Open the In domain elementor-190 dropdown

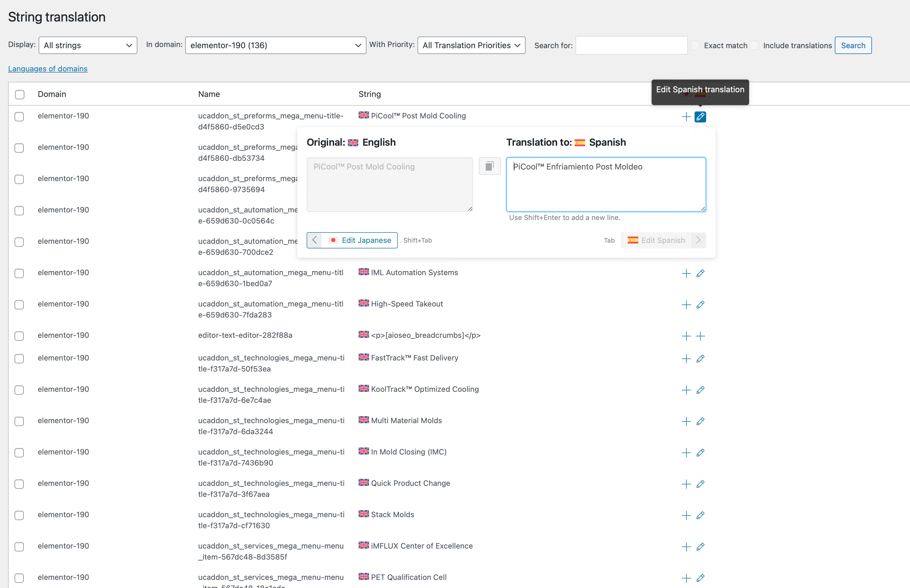click(276, 46)
